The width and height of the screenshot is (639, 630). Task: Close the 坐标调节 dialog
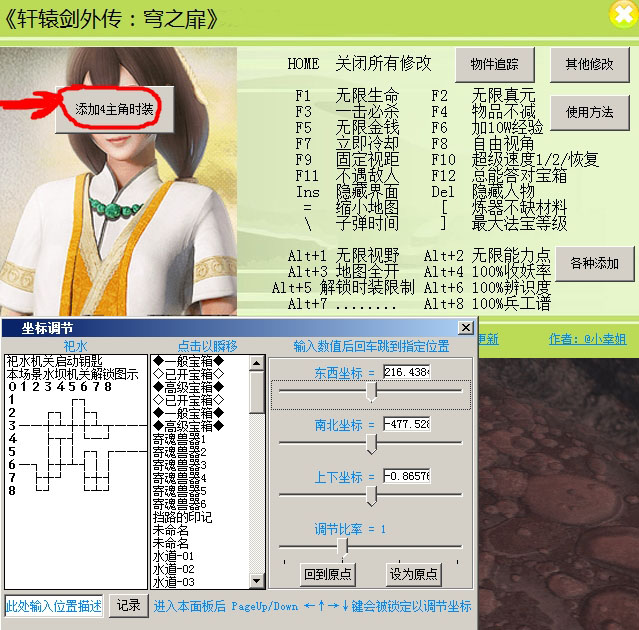click(x=466, y=328)
